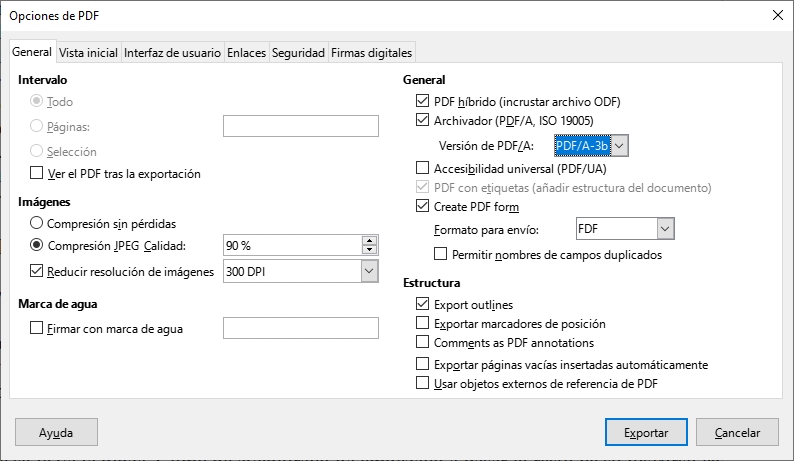Increase JPEG quality with the up arrow
794x461 pixels.
pos(370,240)
